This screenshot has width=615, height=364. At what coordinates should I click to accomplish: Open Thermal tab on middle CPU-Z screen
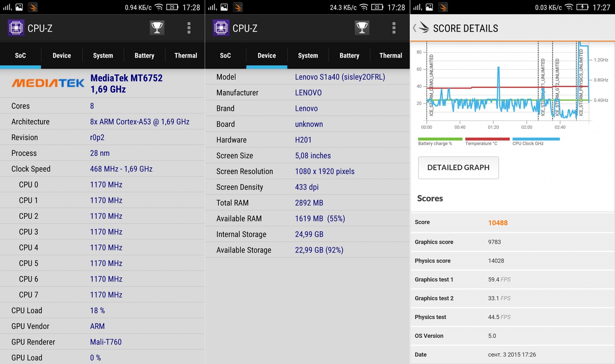point(391,55)
